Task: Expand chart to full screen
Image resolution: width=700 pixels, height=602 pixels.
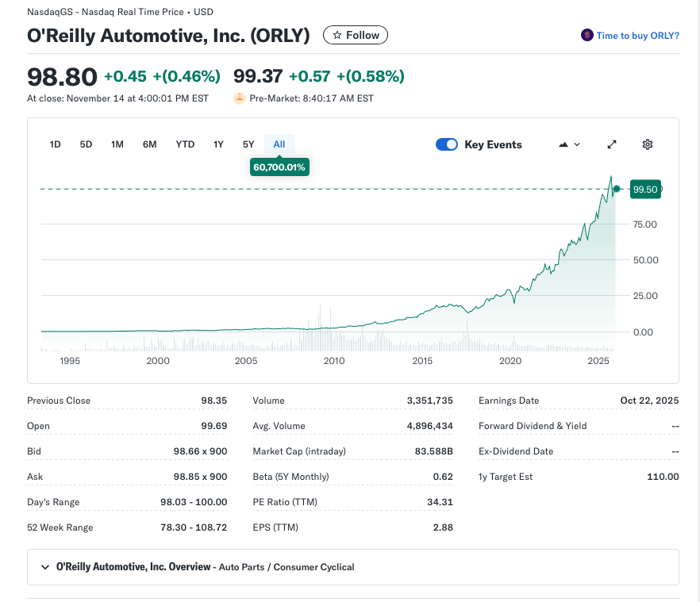Action: [x=612, y=144]
